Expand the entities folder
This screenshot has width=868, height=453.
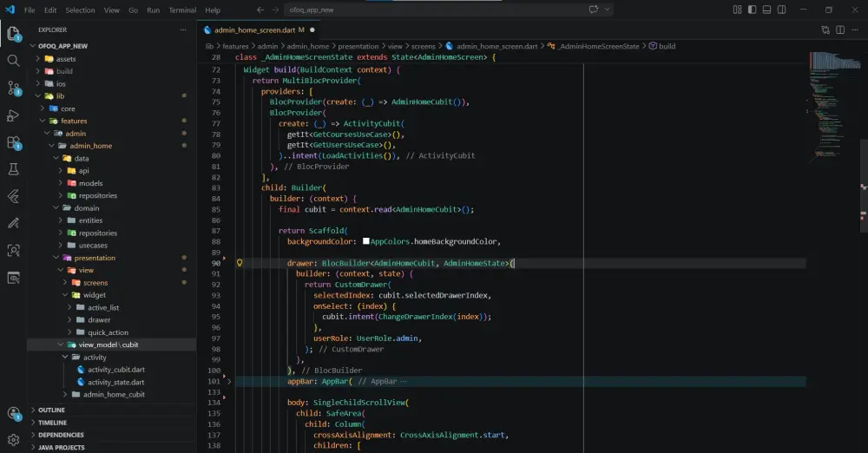pyautogui.click(x=90, y=220)
